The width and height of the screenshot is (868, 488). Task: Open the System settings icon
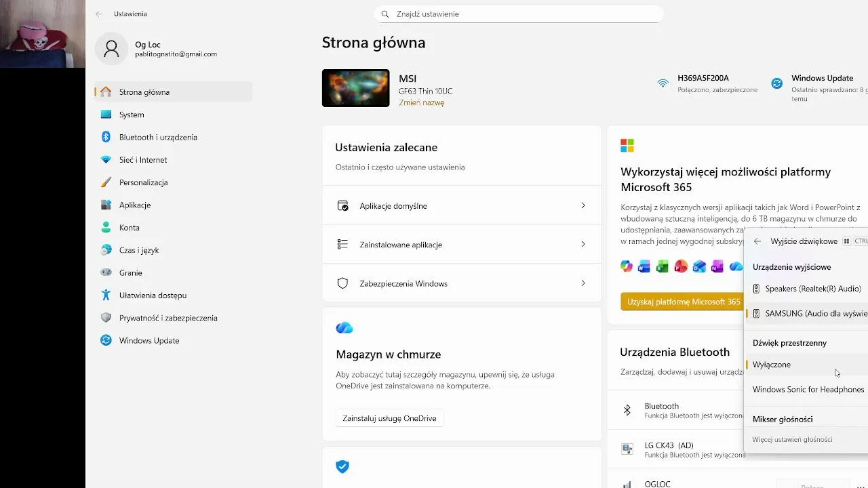pos(106,115)
